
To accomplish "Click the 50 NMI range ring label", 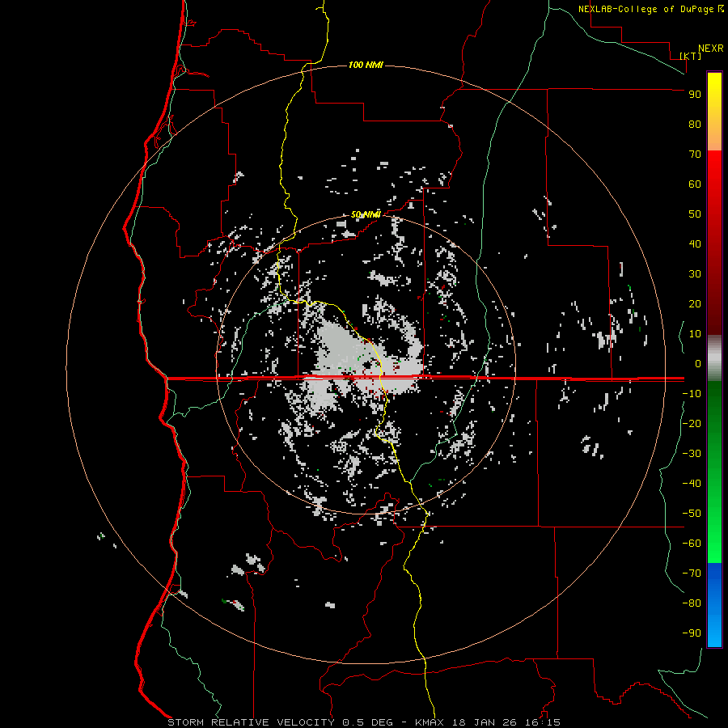I will (x=366, y=214).
